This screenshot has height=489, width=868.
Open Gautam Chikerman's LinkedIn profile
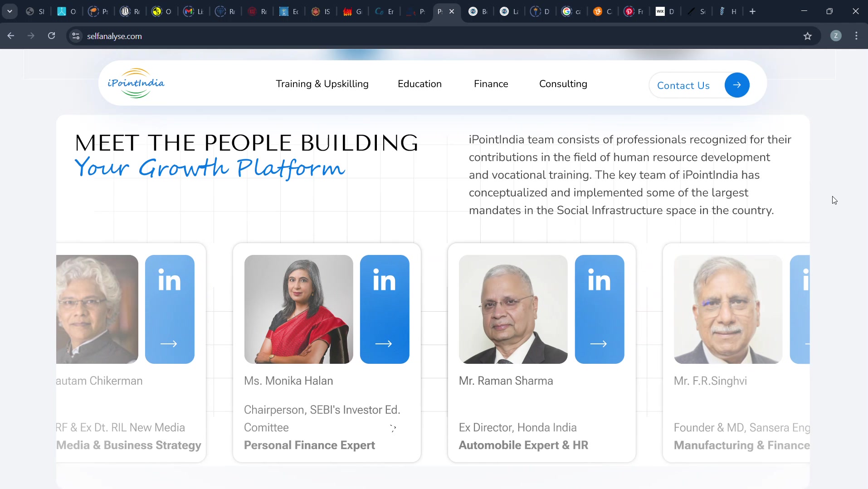click(170, 309)
